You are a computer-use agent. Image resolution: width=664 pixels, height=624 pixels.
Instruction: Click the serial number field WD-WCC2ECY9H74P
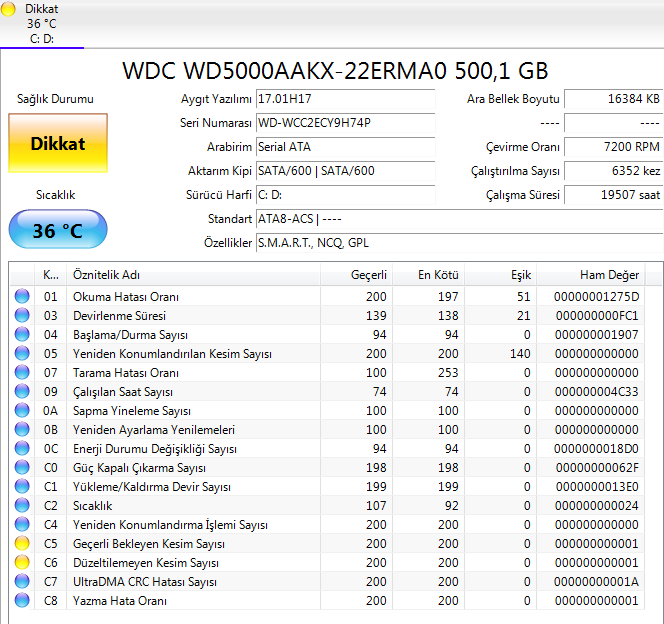[x=346, y=123]
